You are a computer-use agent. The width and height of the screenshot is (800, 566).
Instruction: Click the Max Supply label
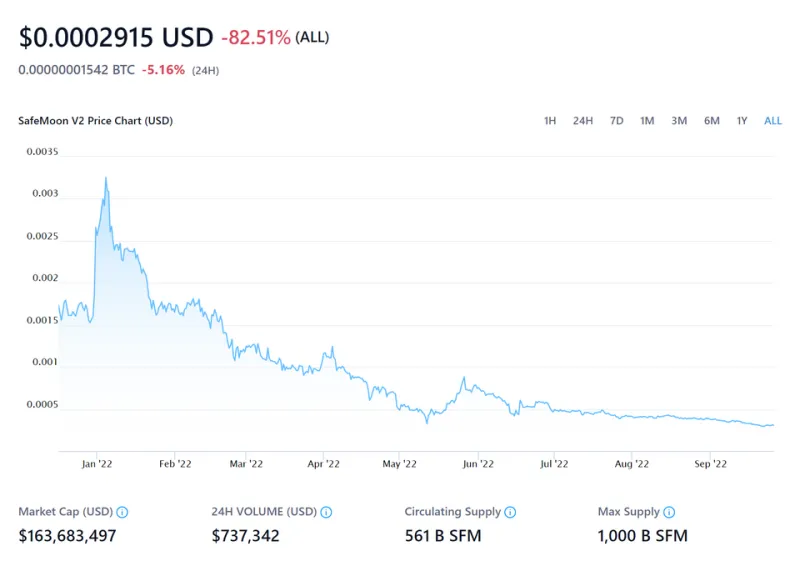click(629, 512)
